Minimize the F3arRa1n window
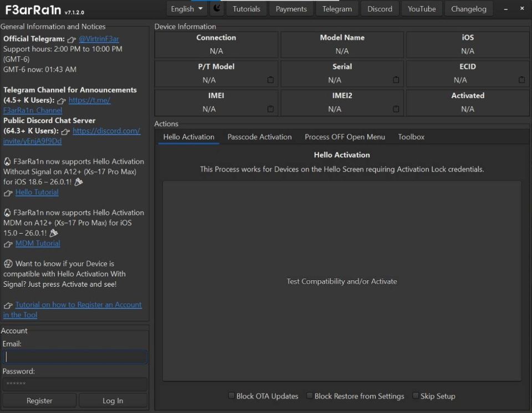The height and width of the screenshot is (413, 532). [x=505, y=9]
